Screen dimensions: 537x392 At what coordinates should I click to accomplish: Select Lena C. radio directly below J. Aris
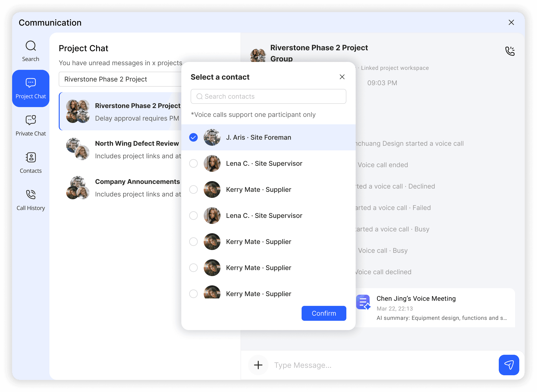[x=193, y=163]
